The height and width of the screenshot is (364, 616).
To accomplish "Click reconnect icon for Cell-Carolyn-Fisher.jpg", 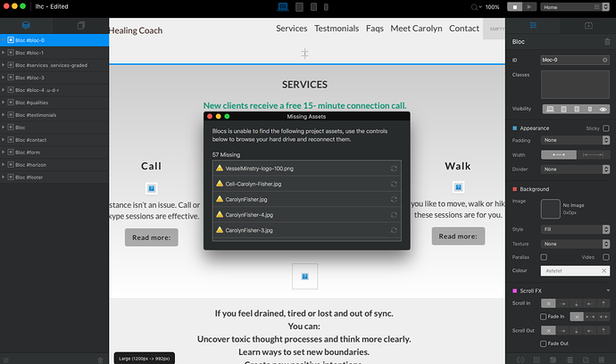I will (395, 183).
